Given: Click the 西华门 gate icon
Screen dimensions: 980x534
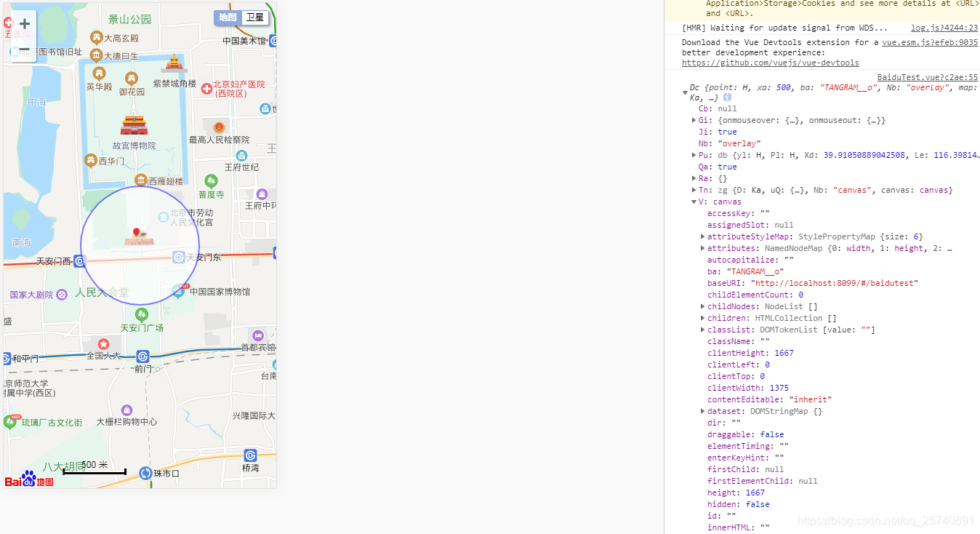Looking at the screenshot, I should (x=91, y=160).
